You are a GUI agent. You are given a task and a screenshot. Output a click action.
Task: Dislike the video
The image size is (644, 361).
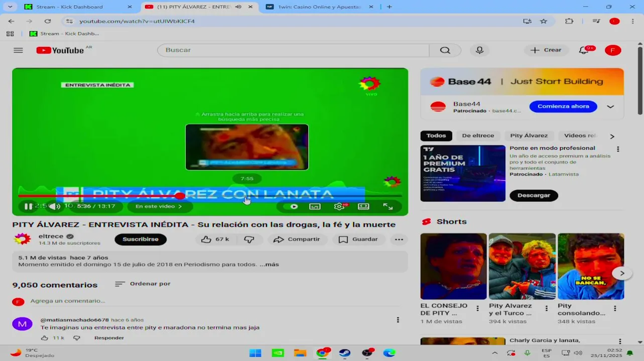pyautogui.click(x=249, y=239)
